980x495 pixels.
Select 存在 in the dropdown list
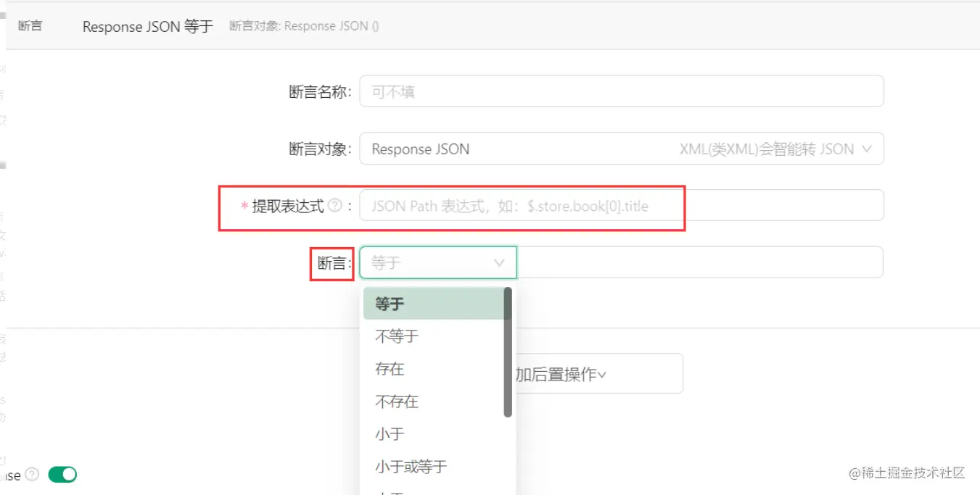tap(434, 369)
